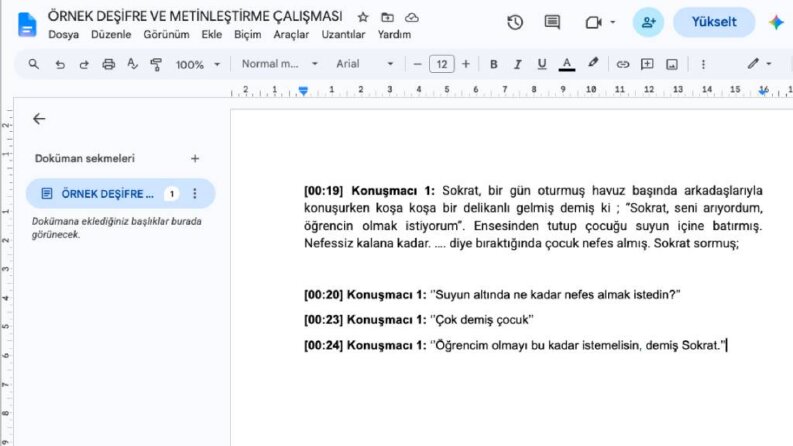Open ÖRNEK DEŞİFRE tab options menu
The height and width of the screenshot is (446, 793).
(195, 194)
